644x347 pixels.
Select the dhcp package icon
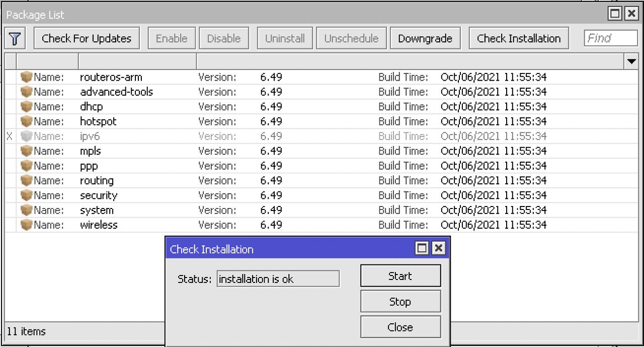tap(26, 107)
